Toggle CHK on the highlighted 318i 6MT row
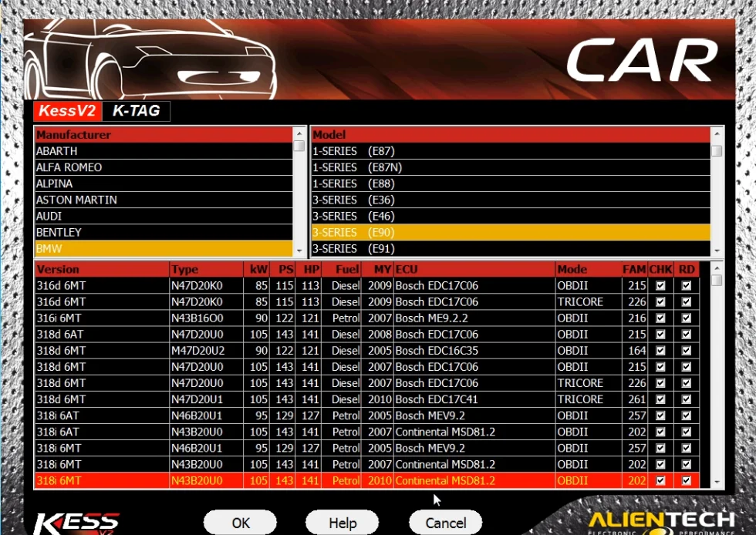 660,479
